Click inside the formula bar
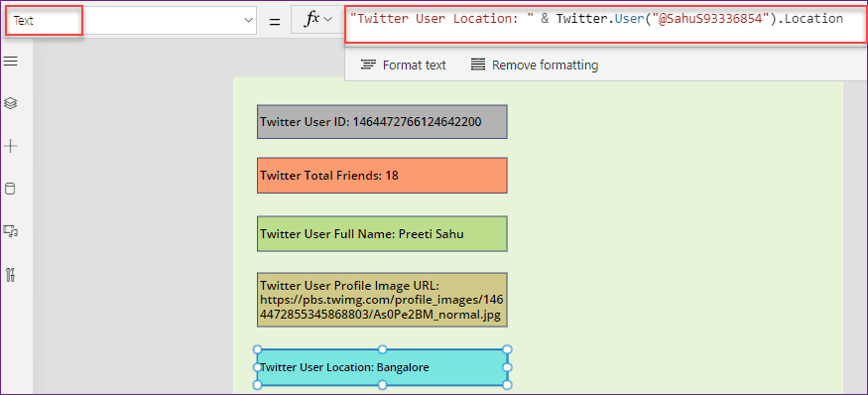 click(605, 25)
